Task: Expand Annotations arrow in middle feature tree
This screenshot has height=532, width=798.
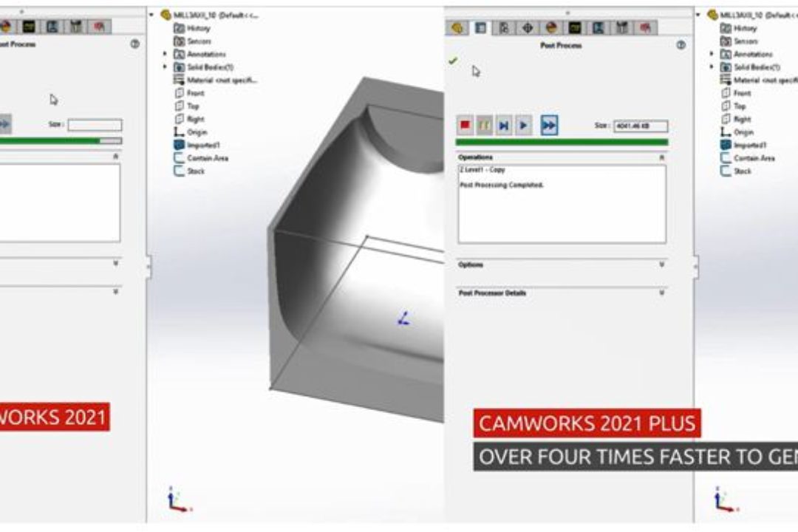Action: pyautogui.click(x=164, y=53)
